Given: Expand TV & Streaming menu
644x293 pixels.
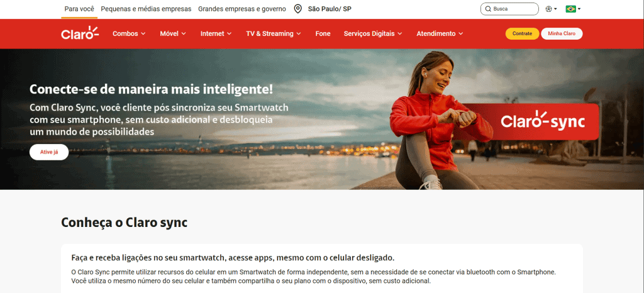Looking at the screenshot, I should coord(274,34).
